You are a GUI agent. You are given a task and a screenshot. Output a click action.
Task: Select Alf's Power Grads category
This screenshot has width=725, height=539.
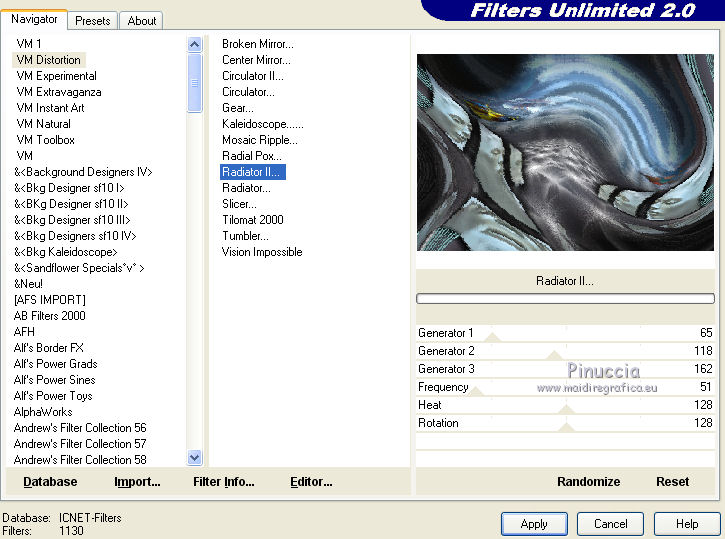coord(55,364)
